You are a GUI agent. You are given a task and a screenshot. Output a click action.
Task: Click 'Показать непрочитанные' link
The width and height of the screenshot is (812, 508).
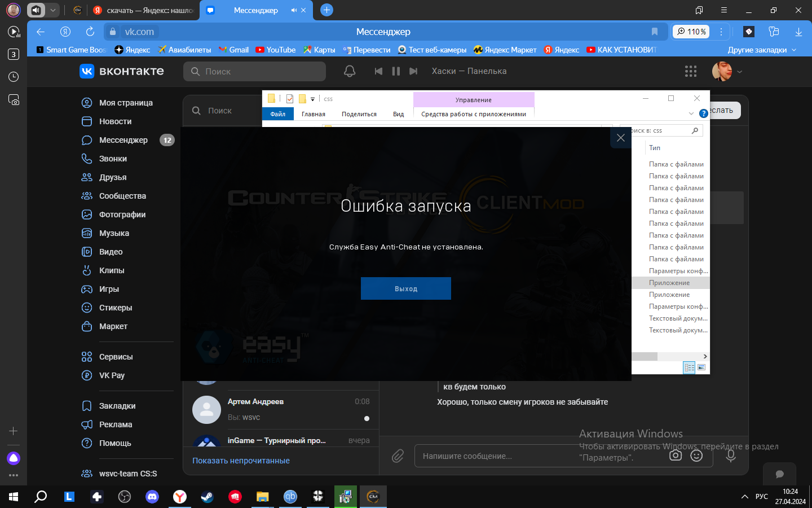[x=241, y=461]
